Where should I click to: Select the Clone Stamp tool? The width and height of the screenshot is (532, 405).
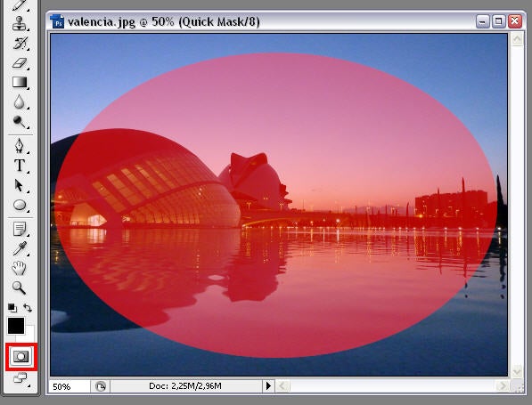tap(20, 24)
